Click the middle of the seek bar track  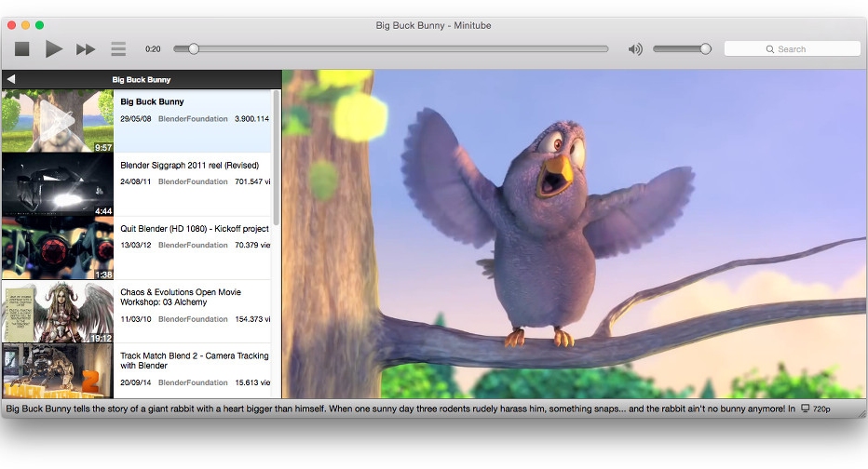coord(391,49)
